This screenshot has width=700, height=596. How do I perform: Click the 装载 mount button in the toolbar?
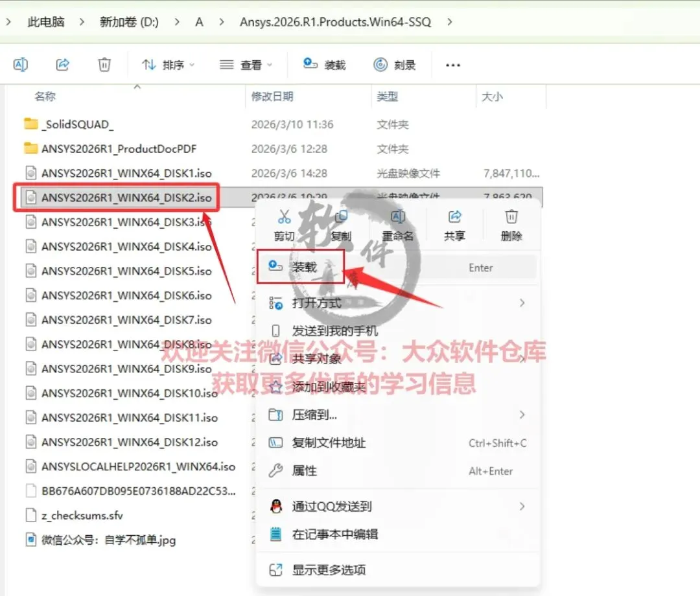pos(324,65)
